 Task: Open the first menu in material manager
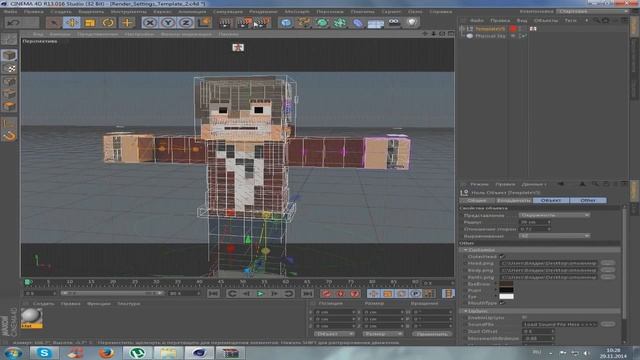point(43,304)
